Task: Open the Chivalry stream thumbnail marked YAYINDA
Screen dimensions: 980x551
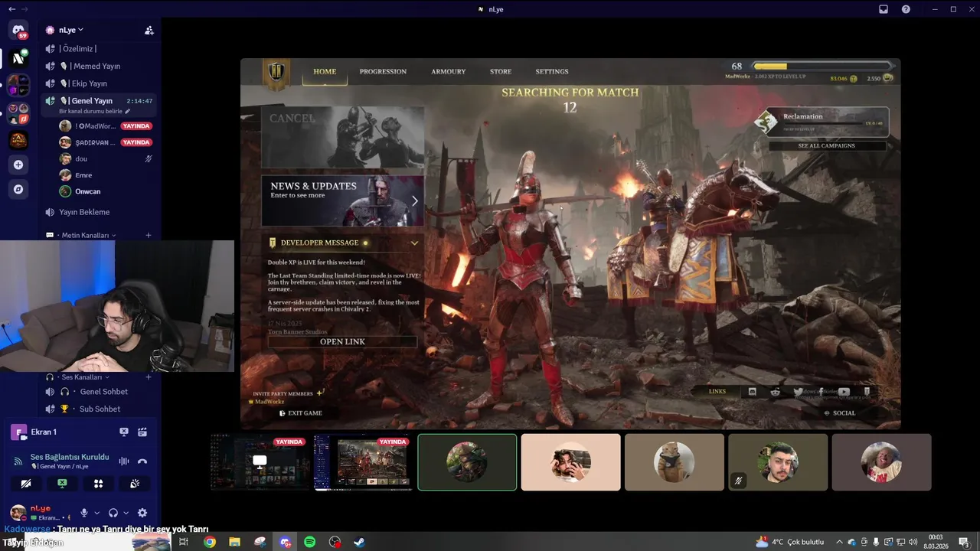Action: tap(363, 462)
